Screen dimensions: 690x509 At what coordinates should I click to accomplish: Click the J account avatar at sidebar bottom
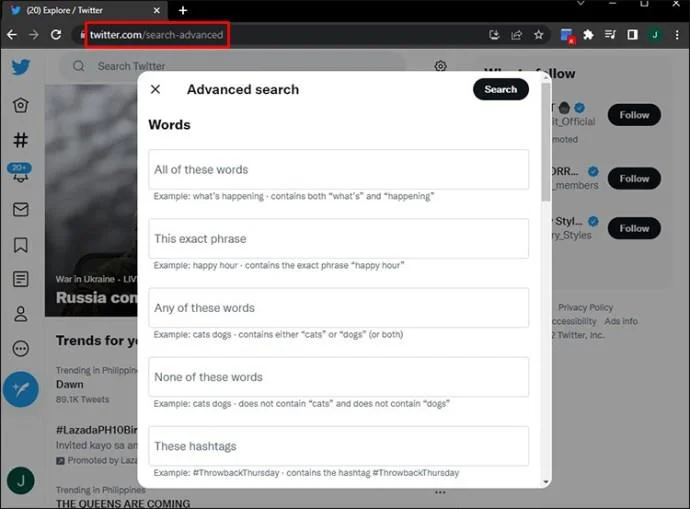tap(21, 481)
